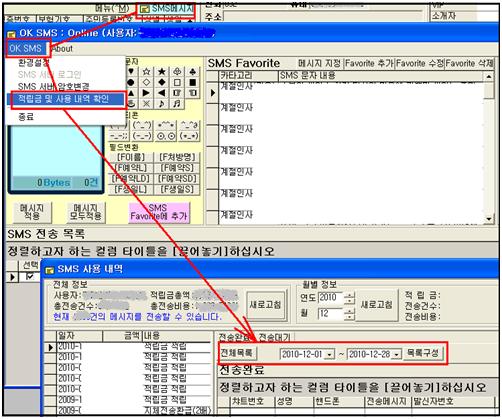Open the SMS메시지 toolbar item
The height and width of the screenshot is (419, 502).
pyautogui.click(x=166, y=9)
